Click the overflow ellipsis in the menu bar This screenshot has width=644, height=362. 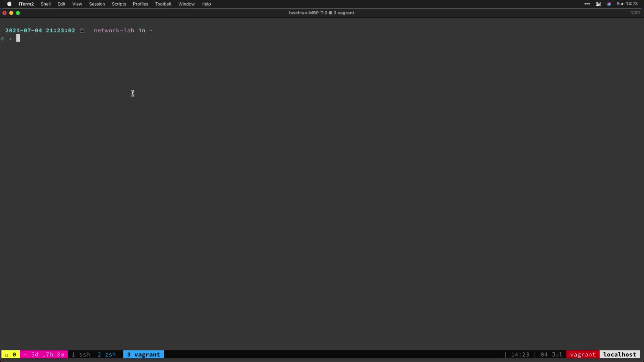click(x=586, y=4)
